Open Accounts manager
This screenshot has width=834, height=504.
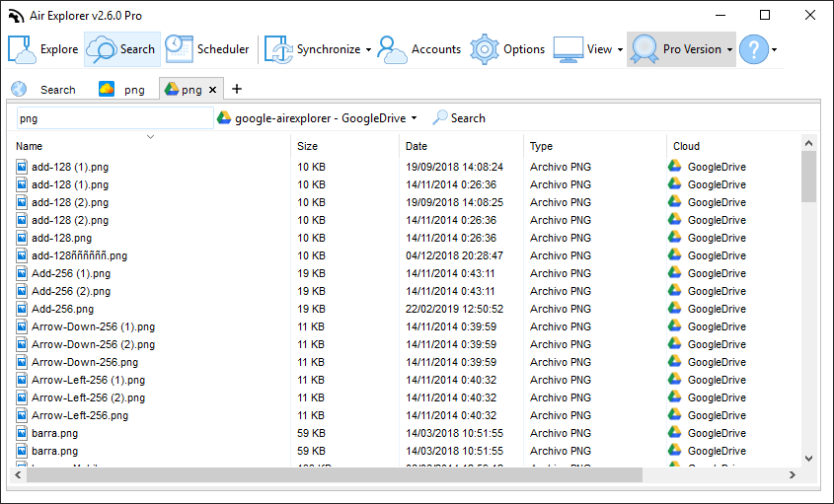(419, 49)
